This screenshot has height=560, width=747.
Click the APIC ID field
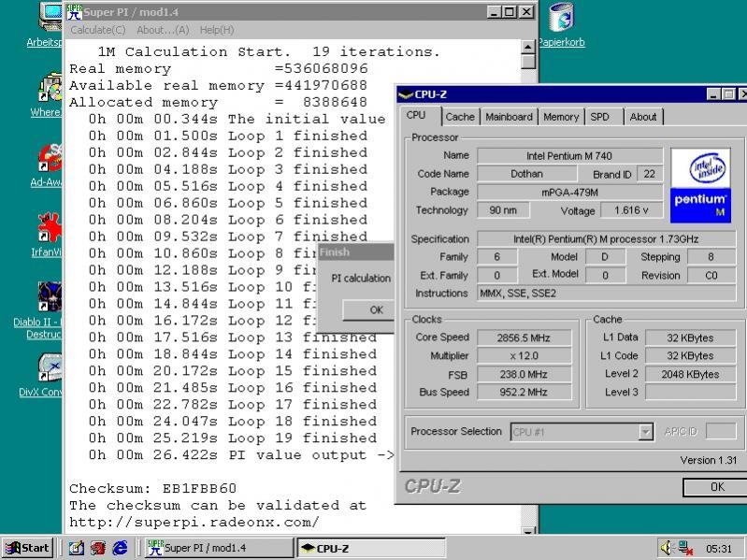pos(720,431)
